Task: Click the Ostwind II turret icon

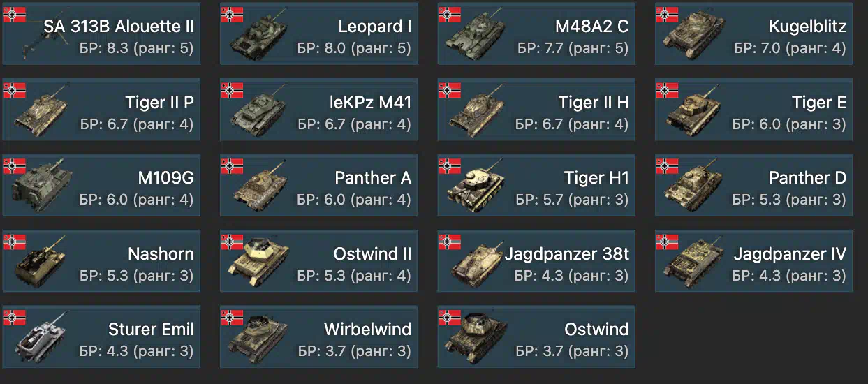Action: coord(255,264)
